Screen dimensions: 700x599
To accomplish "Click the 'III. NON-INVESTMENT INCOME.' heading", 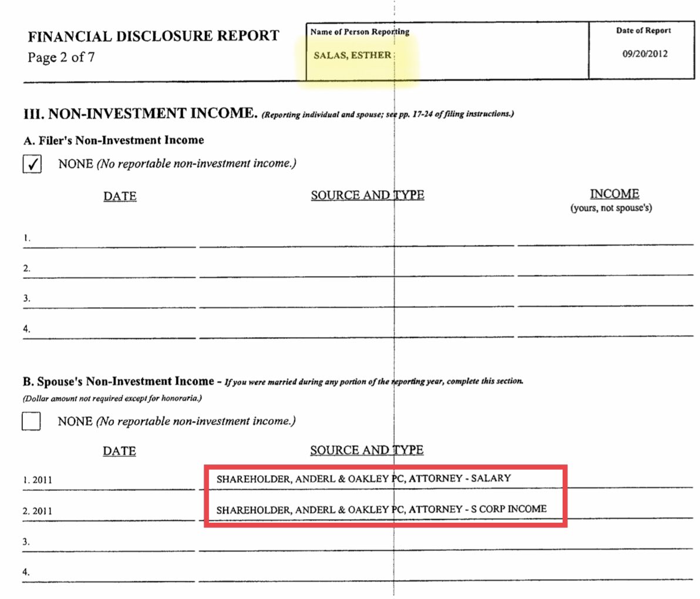I will (140, 113).
